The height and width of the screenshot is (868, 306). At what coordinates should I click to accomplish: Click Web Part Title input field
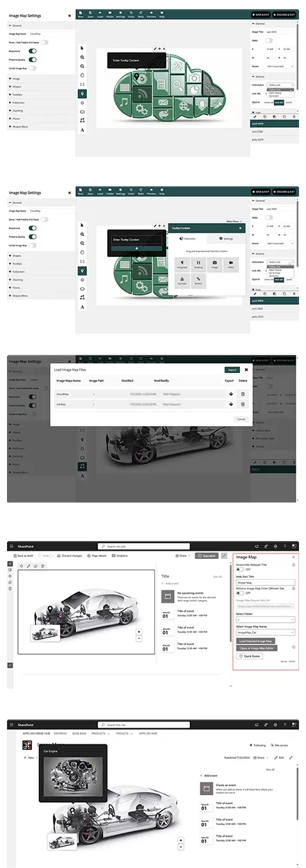[x=266, y=582]
